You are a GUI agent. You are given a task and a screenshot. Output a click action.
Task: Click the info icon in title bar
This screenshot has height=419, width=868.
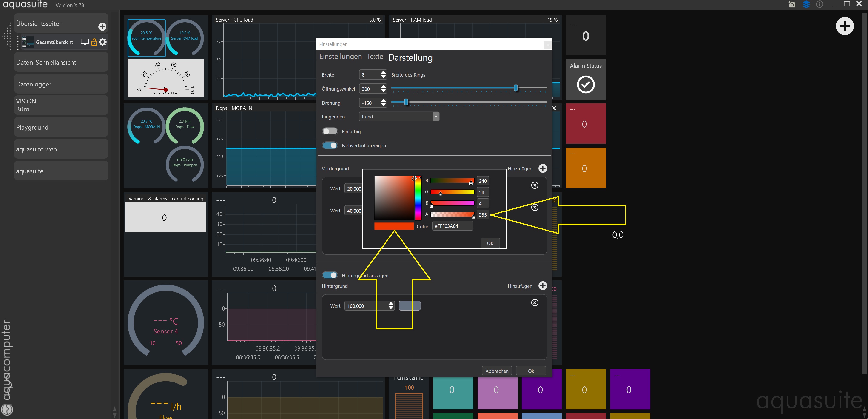[820, 4]
